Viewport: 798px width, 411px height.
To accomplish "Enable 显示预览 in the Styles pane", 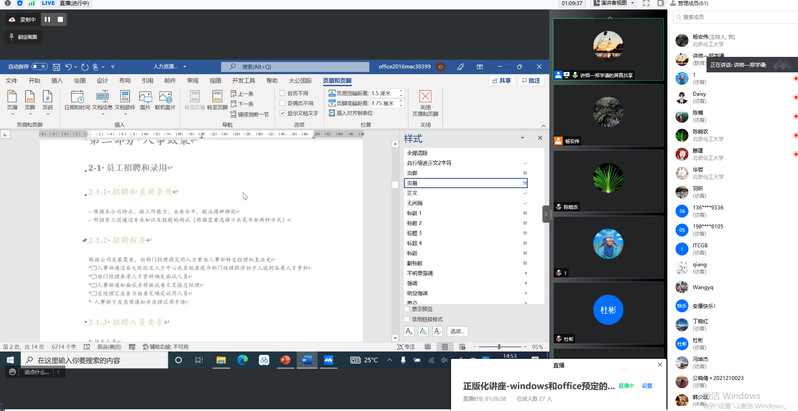I will pos(408,309).
